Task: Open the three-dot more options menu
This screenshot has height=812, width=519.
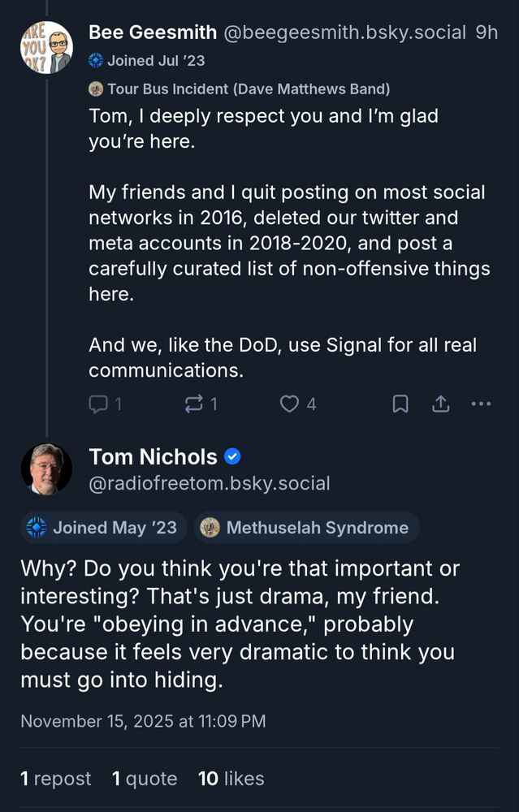Action: (481, 404)
